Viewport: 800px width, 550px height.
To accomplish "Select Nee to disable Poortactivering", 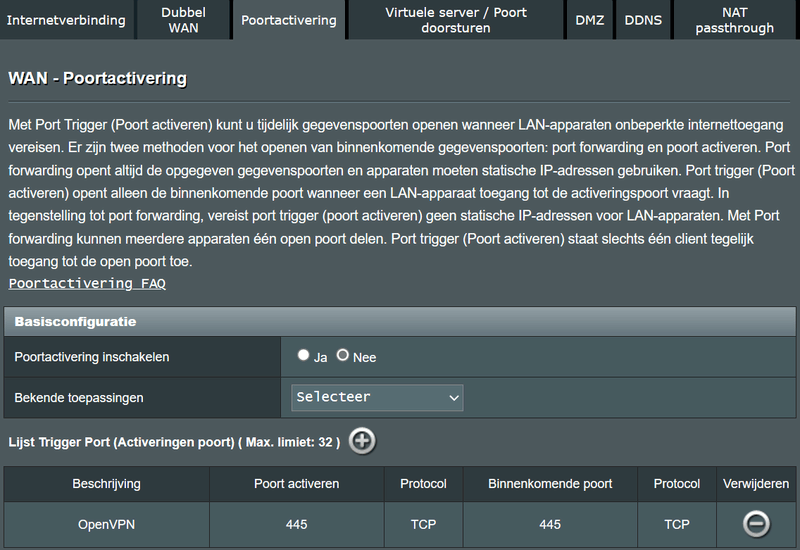I will [343, 355].
